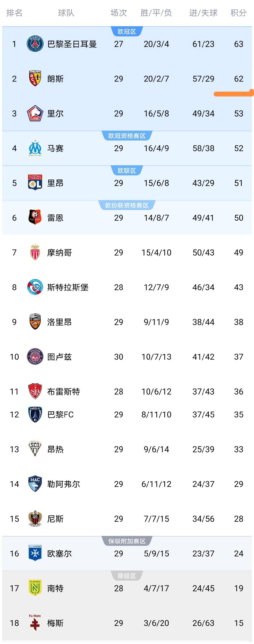Screen dimensions: 254x644
Task: Click the FC Nantes yellow crest
Action: (x=35, y=588)
